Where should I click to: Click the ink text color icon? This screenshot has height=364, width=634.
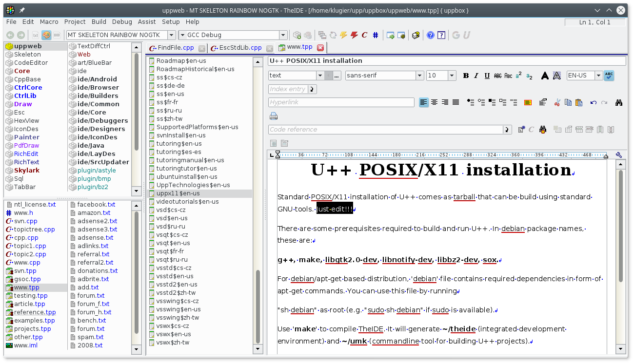[545, 76]
